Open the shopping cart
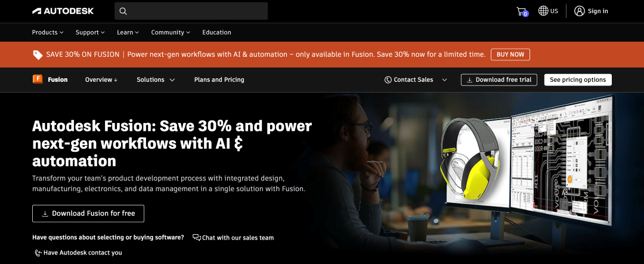Viewport: 644px width, 264px height. click(522, 11)
